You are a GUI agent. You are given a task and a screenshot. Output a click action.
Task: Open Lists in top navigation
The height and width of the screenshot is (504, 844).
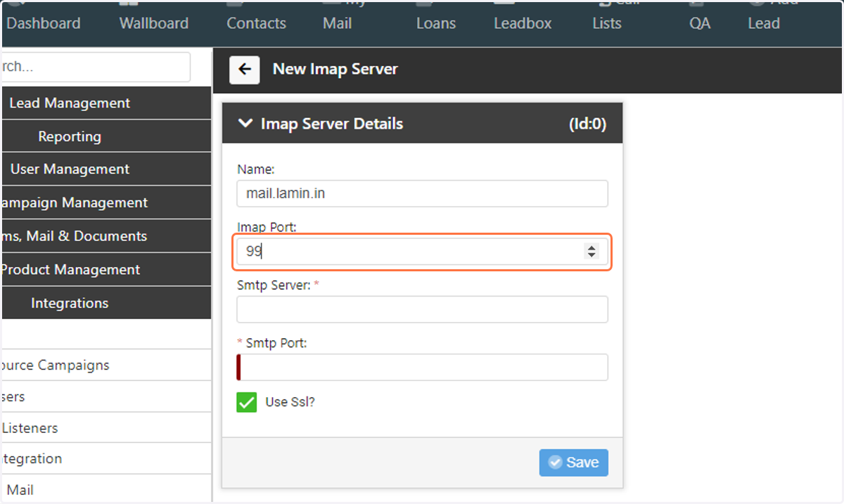coord(607,23)
